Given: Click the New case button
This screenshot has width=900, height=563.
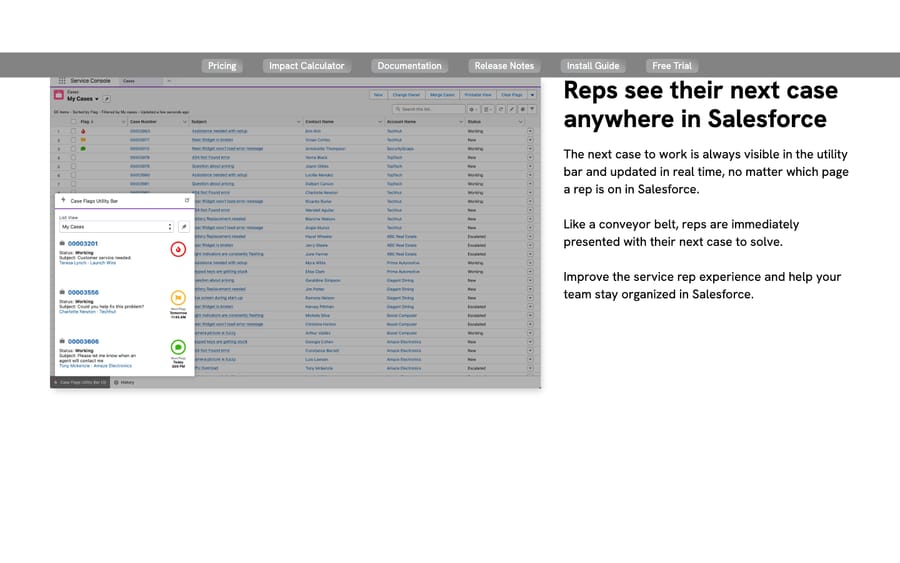Looking at the screenshot, I should [x=378, y=95].
